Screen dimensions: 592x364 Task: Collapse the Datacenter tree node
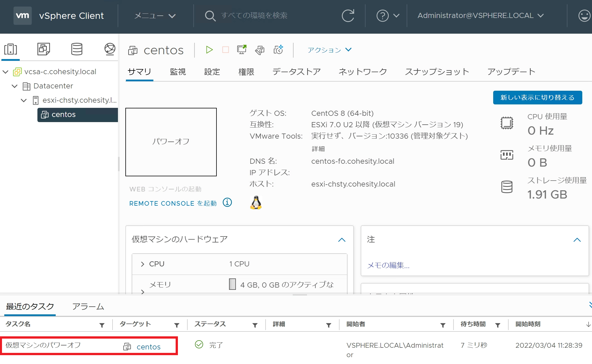[x=15, y=86]
